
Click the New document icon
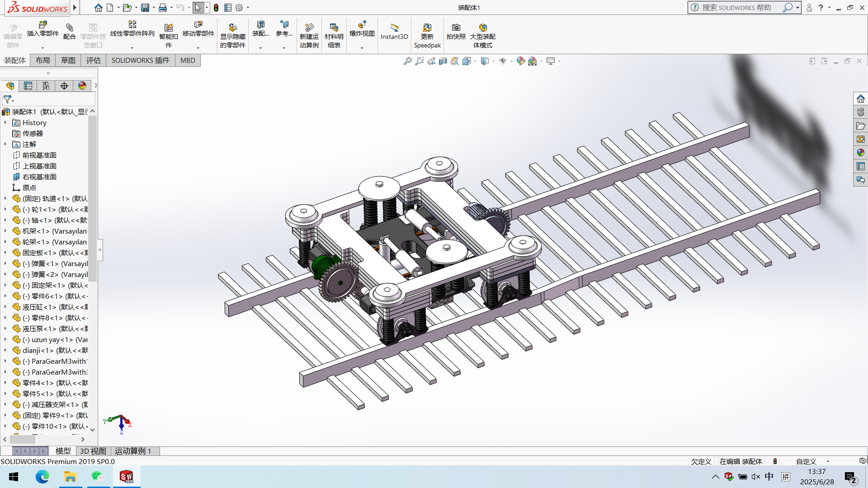coord(110,8)
